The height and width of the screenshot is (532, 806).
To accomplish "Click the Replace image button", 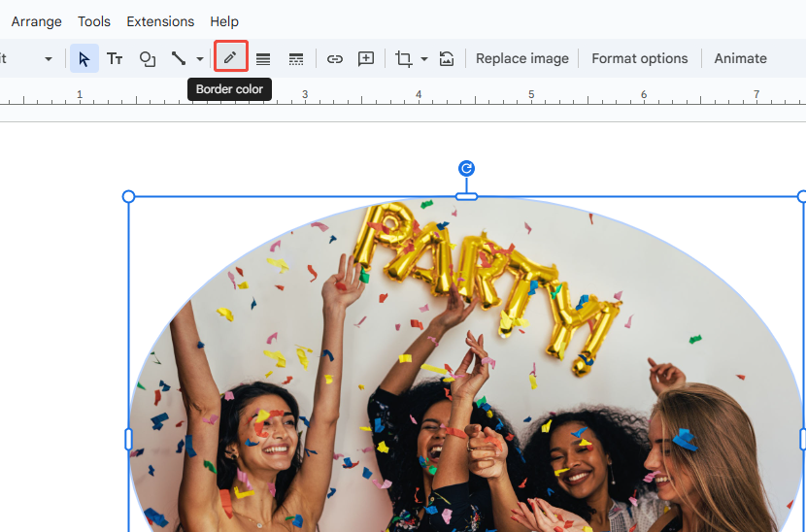I will [x=522, y=58].
